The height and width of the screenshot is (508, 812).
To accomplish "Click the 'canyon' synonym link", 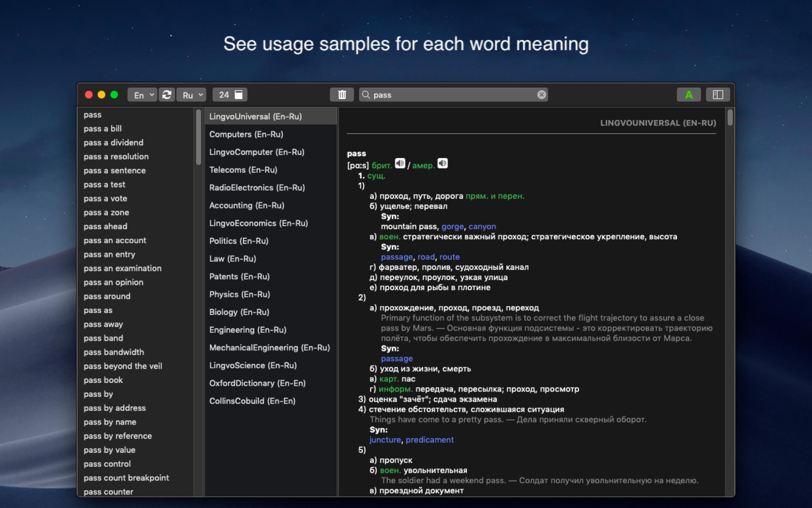I will point(482,226).
